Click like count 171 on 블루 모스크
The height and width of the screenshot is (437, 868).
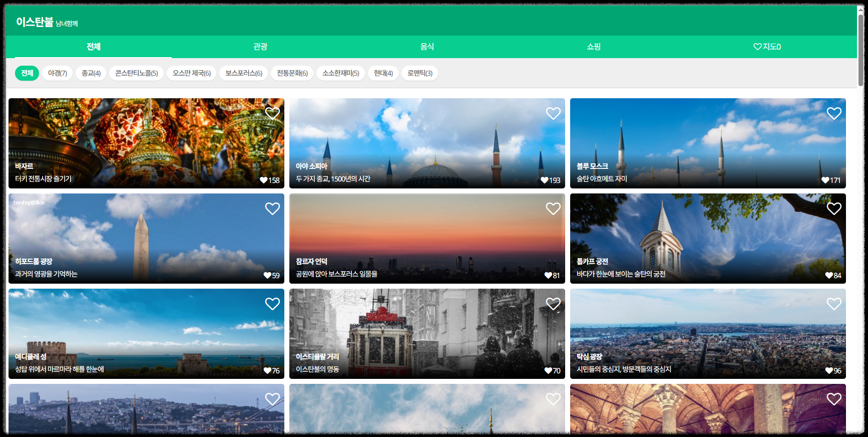click(x=831, y=180)
